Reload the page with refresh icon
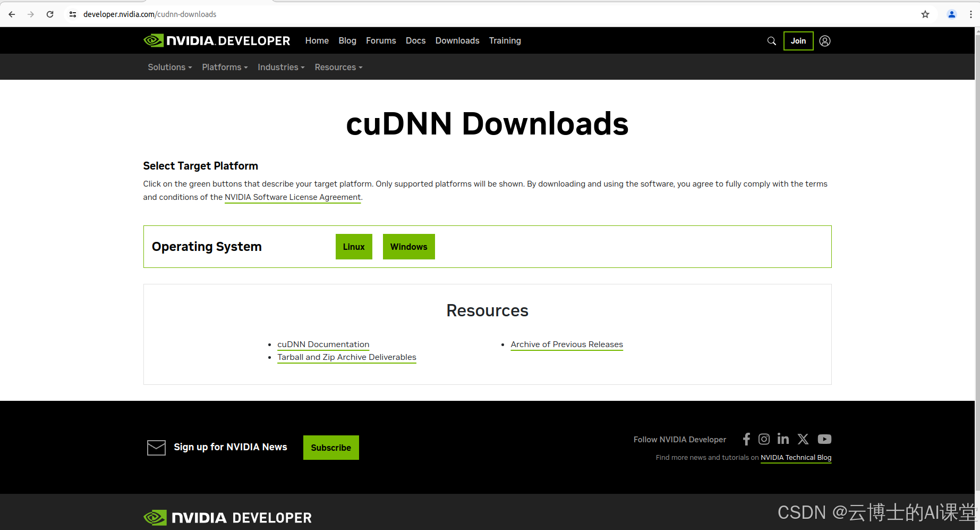Screen dimensions: 980x530 (x=50, y=14)
